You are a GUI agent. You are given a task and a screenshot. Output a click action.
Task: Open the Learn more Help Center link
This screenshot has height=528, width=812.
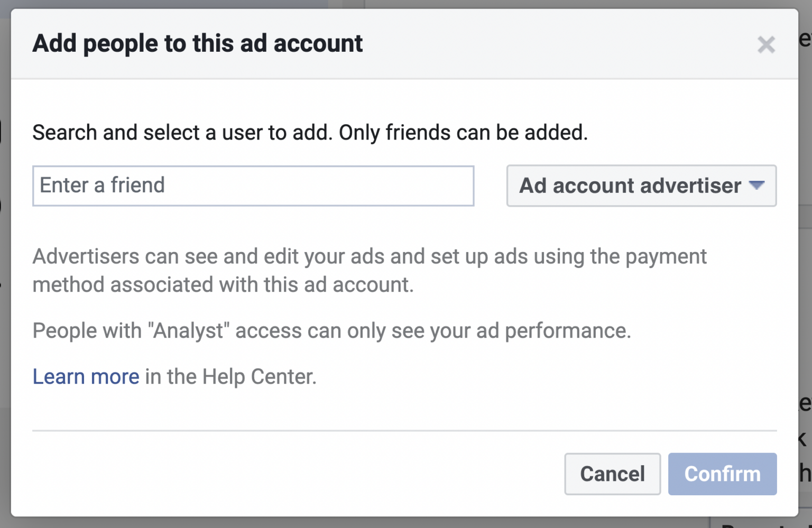click(x=86, y=376)
